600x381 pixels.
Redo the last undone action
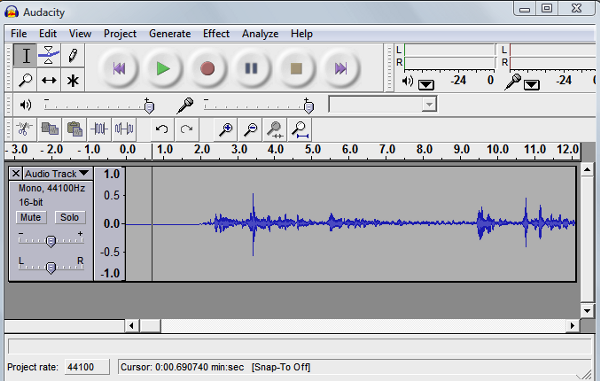pyautogui.click(x=187, y=129)
